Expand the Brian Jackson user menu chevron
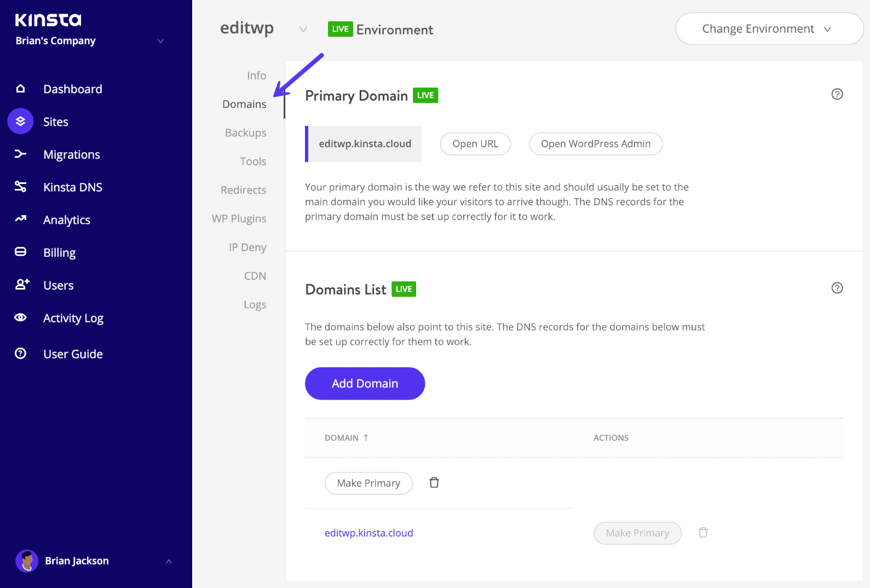Image resolution: width=870 pixels, height=588 pixels. pyautogui.click(x=169, y=561)
